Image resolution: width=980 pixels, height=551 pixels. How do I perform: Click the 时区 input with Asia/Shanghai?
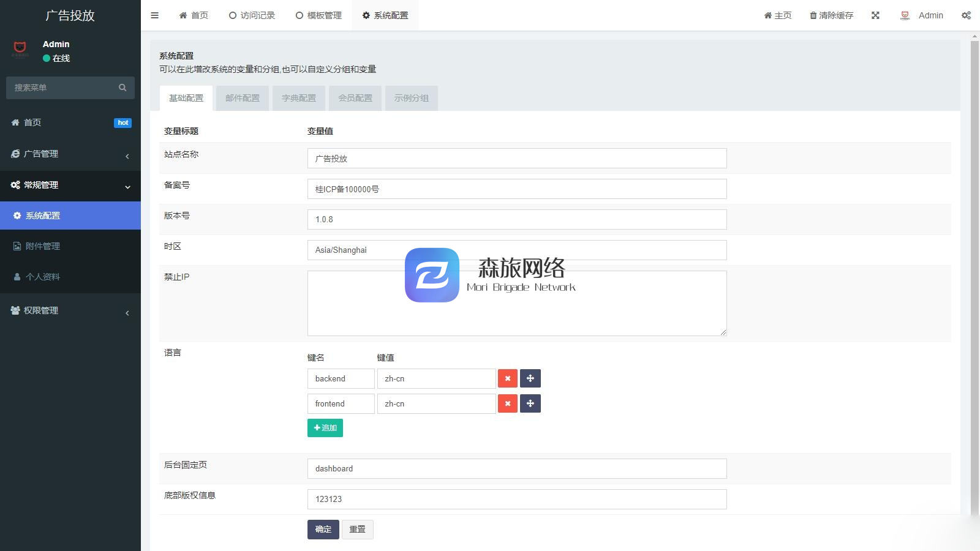click(517, 250)
